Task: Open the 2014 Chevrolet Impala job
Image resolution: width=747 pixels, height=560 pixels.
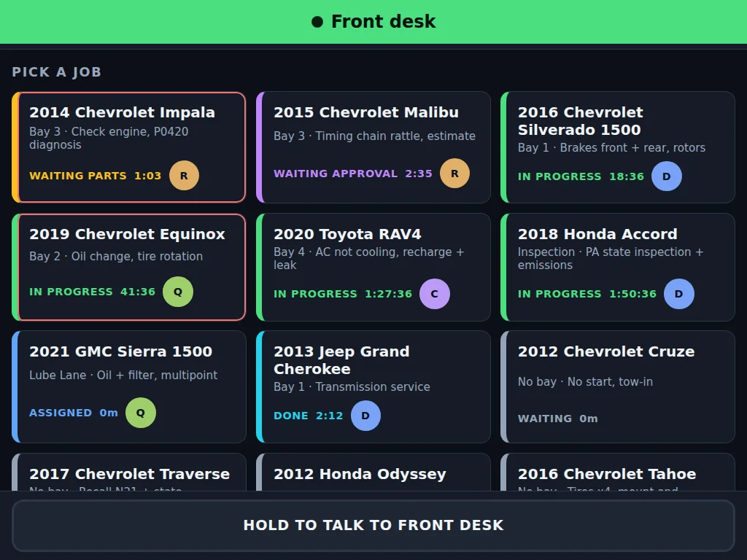Action: pyautogui.click(x=128, y=147)
